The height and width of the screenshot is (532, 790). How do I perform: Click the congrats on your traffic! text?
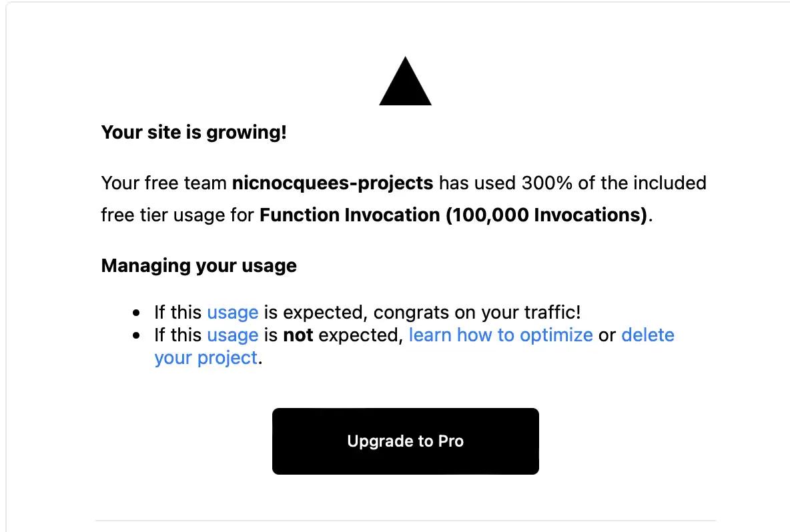tap(477, 313)
